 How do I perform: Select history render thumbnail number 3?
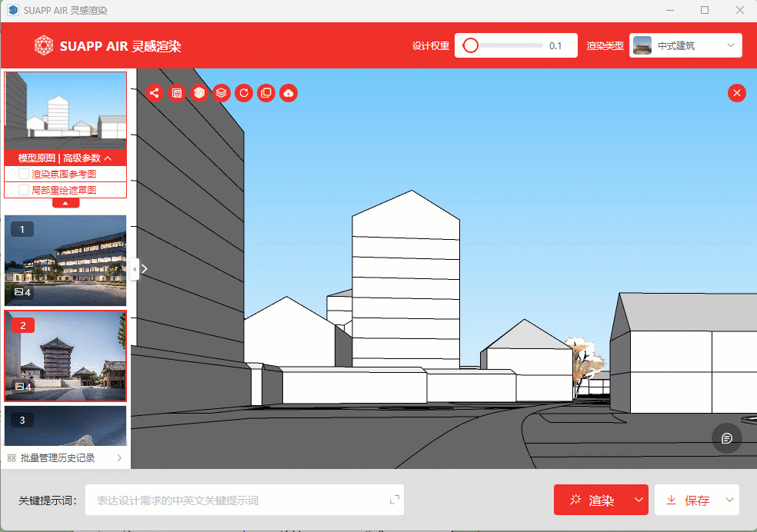tap(65, 425)
